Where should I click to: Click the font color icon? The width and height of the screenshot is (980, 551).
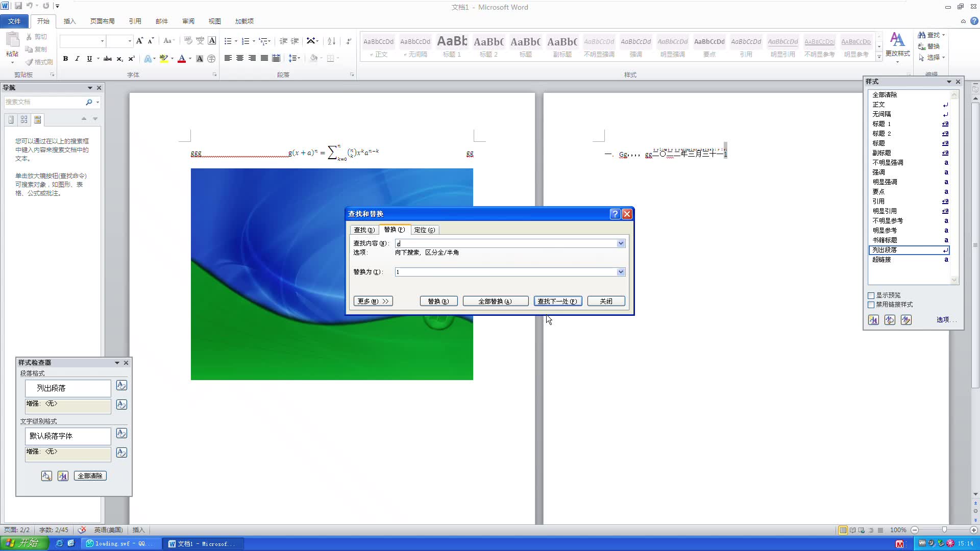pos(182,59)
